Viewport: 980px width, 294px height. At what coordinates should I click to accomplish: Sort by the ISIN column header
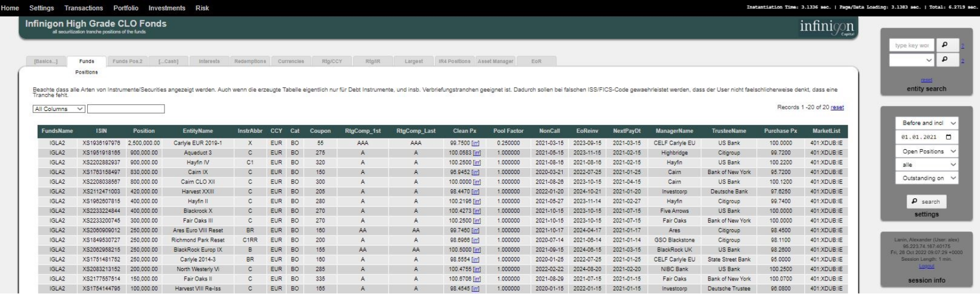tap(101, 131)
